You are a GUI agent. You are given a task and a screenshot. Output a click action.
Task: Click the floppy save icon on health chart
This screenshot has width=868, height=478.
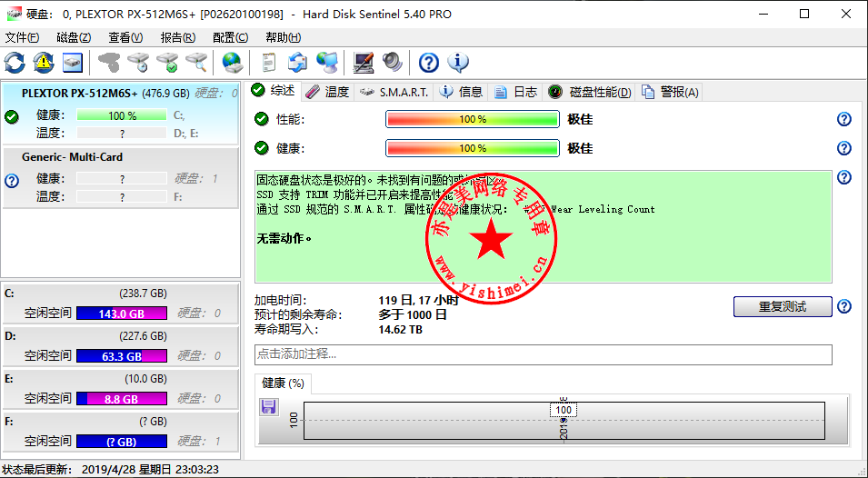pos(268,406)
